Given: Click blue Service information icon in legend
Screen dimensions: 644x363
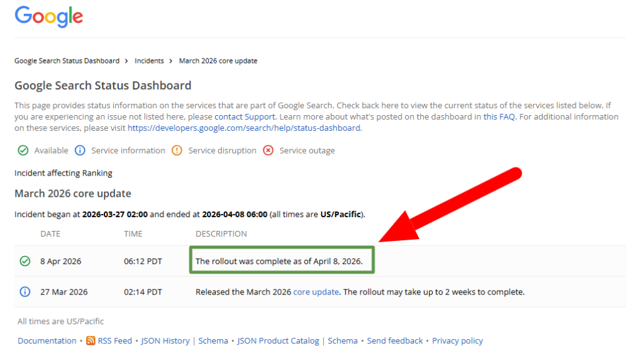Looking at the screenshot, I should coord(80,150).
